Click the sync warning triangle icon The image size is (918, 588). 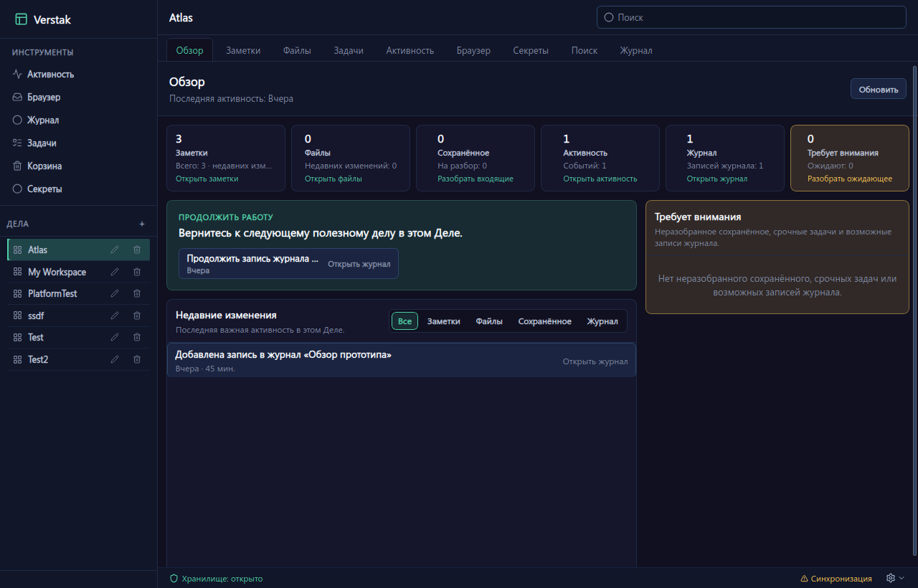[804, 579]
